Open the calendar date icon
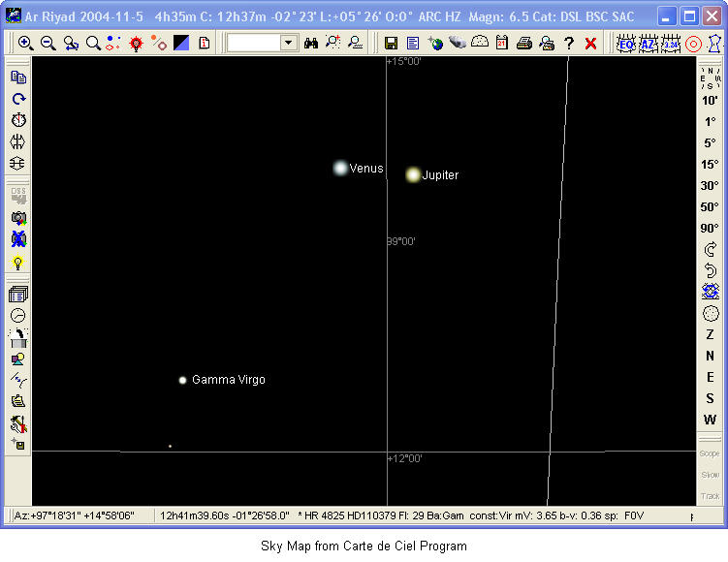This screenshot has width=728, height=562. pyautogui.click(x=502, y=43)
